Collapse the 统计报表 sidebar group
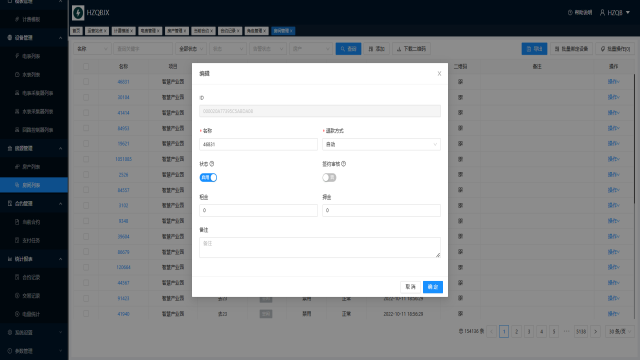 [34, 259]
